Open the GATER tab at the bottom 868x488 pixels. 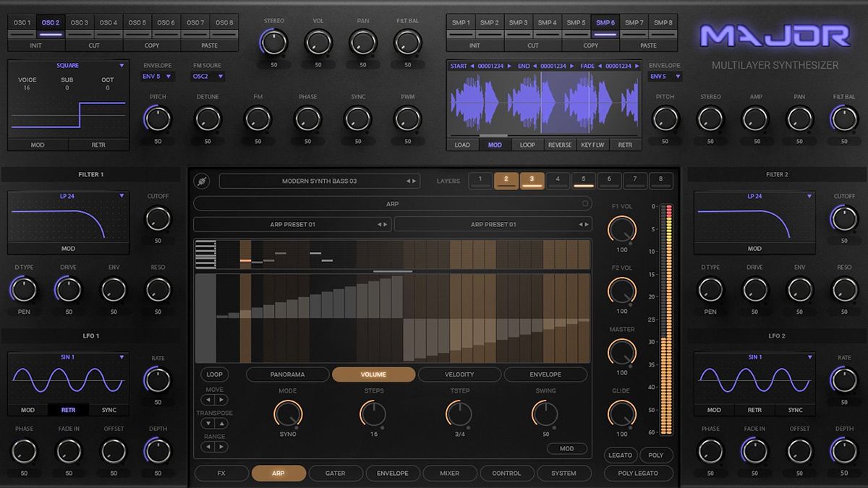(336, 474)
